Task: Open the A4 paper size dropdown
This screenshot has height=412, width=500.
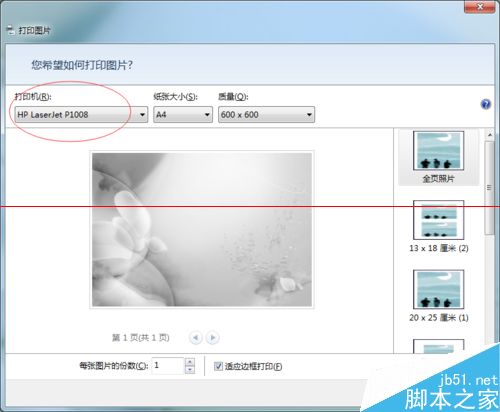Action: click(x=183, y=115)
